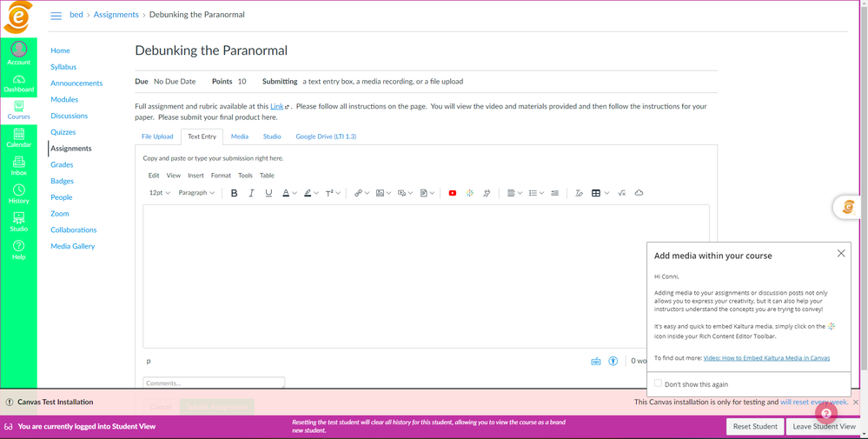868x439 pixels.
Task: Click the Leave Student View button
Action: click(824, 426)
